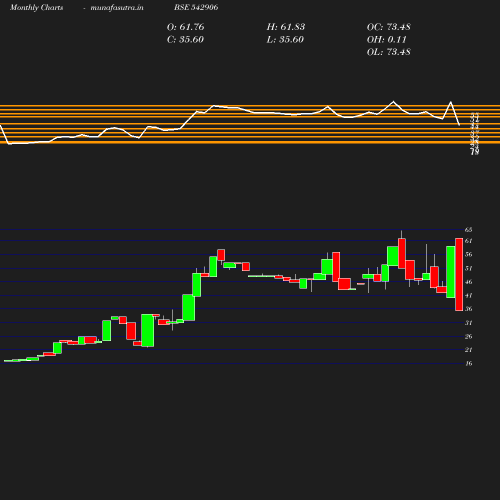Image resolution: width=500 pixels, height=500 pixels.
Task: Select the low value 'L: 35.60'
Action: click(x=285, y=39)
